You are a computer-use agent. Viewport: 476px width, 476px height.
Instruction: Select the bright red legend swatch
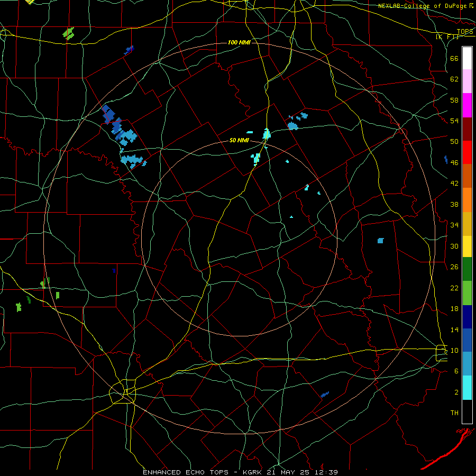(x=467, y=152)
